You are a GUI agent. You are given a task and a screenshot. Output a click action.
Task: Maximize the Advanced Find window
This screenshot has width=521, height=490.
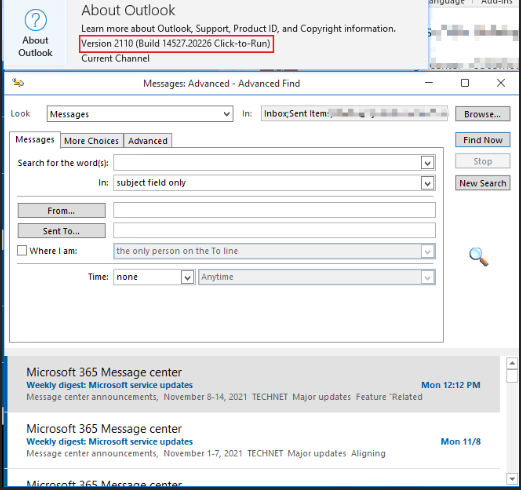pos(465,83)
